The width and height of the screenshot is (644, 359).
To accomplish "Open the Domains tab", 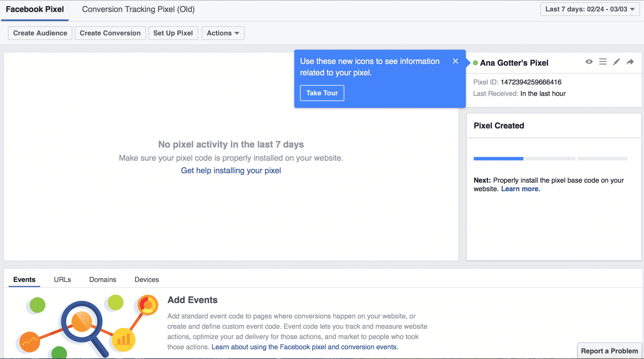I will pos(103,280).
